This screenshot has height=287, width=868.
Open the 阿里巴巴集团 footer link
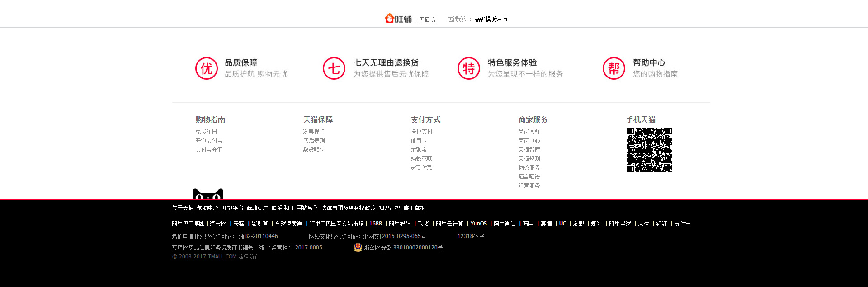(188, 224)
